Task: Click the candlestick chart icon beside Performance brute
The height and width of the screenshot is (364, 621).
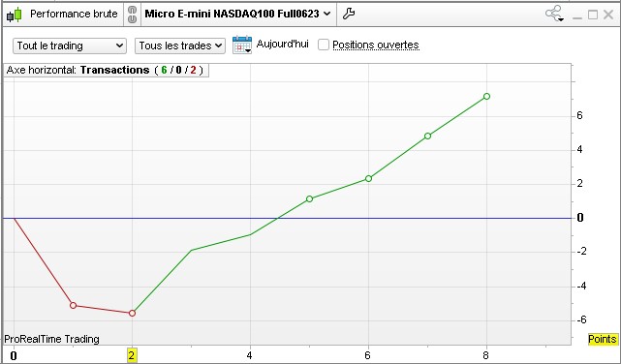Action: coord(15,15)
